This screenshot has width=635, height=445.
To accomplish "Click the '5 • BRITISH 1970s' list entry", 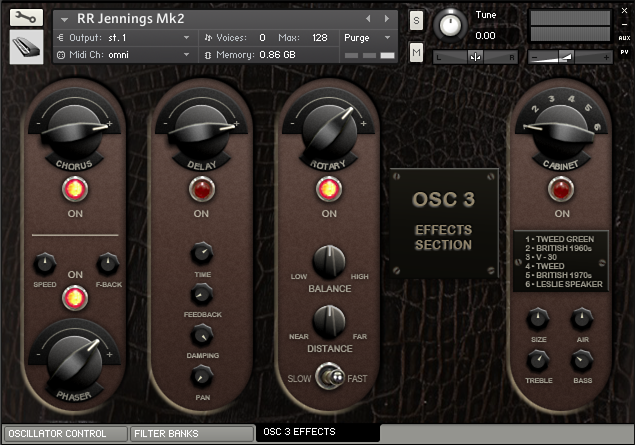I will tap(558, 275).
